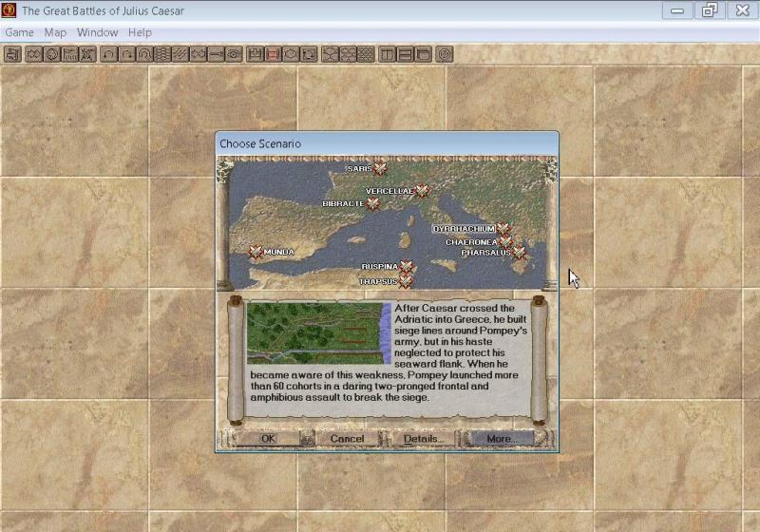Click the battlefield terrain preview thumbnail

318,333
